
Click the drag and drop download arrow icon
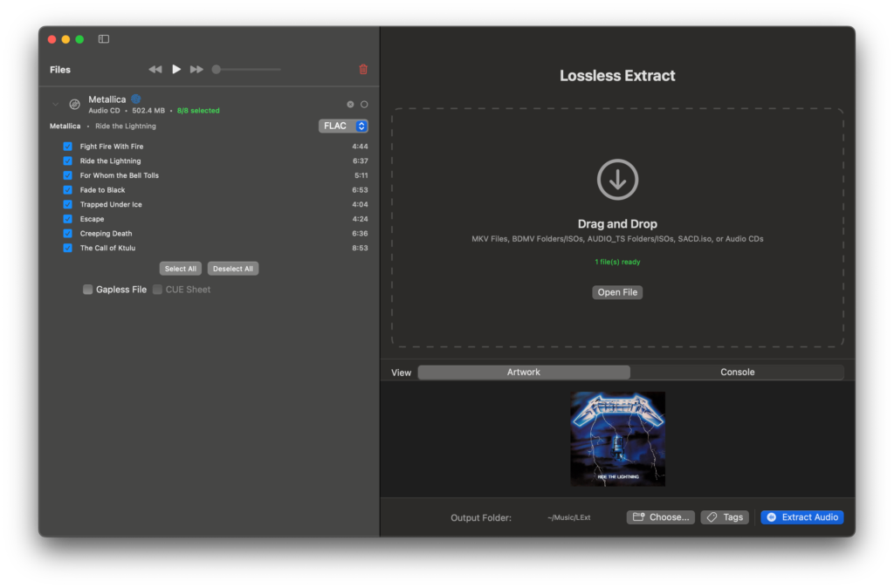(617, 180)
